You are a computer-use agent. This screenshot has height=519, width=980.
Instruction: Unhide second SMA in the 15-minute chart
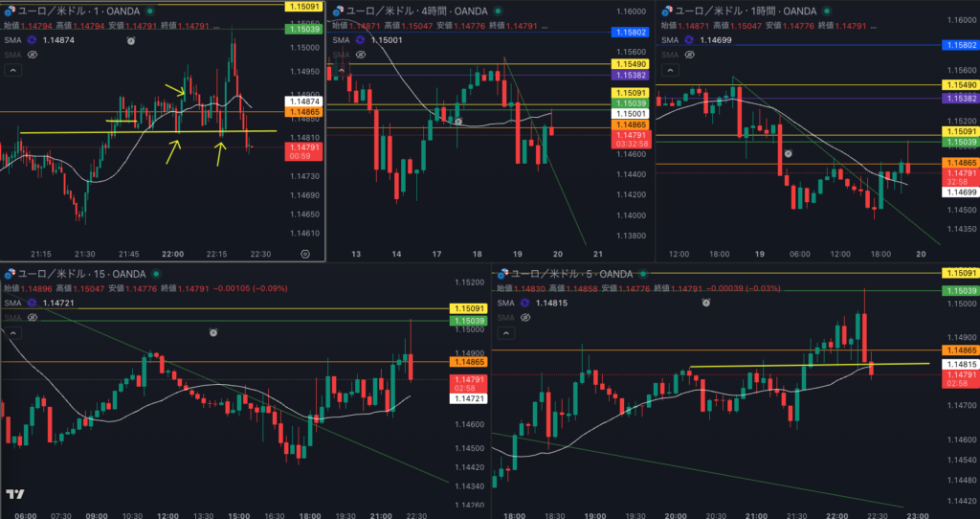(32, 318)
